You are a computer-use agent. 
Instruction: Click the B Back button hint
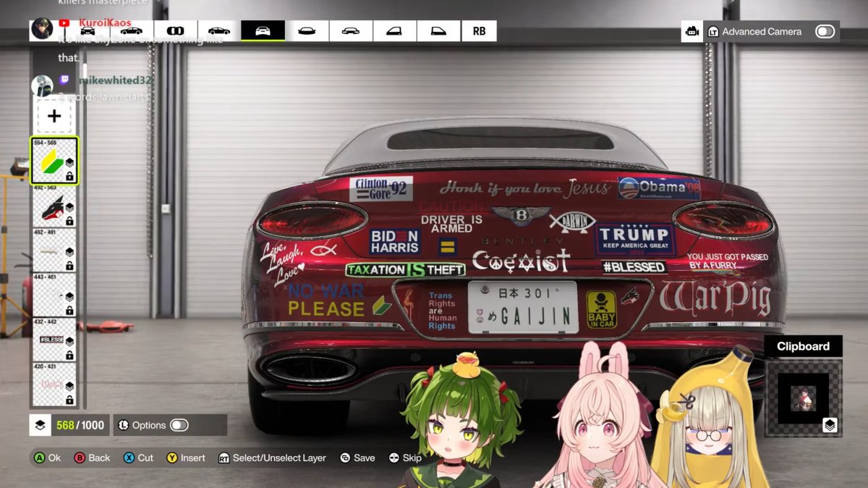tap(93, 458)
